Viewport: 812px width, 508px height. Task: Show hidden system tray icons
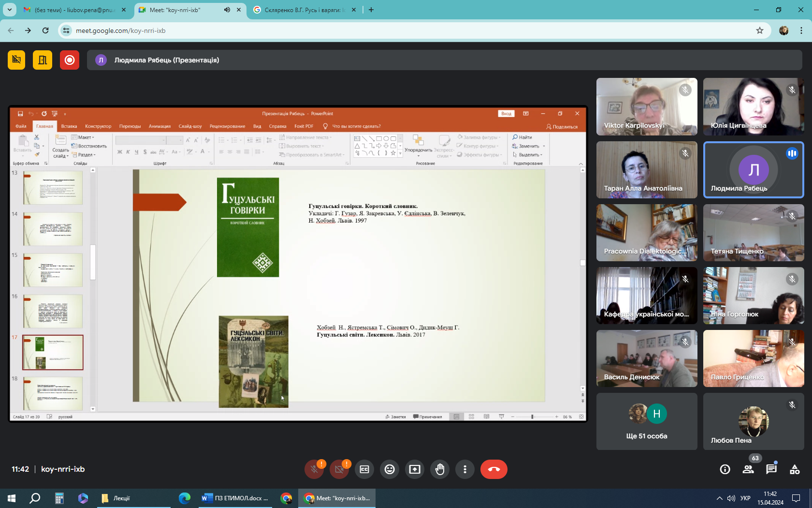(719, 498)
